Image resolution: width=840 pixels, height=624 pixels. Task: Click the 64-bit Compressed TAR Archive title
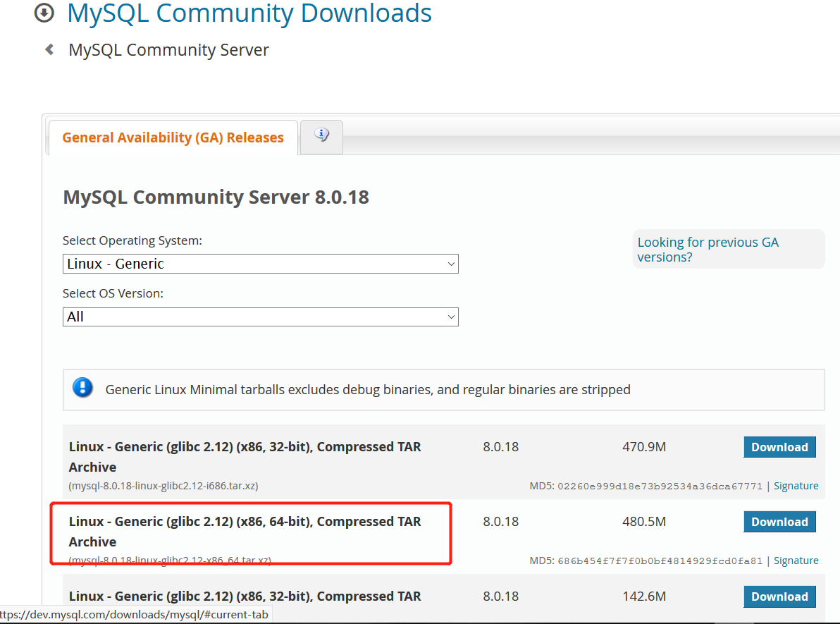[x=245, y=532]
